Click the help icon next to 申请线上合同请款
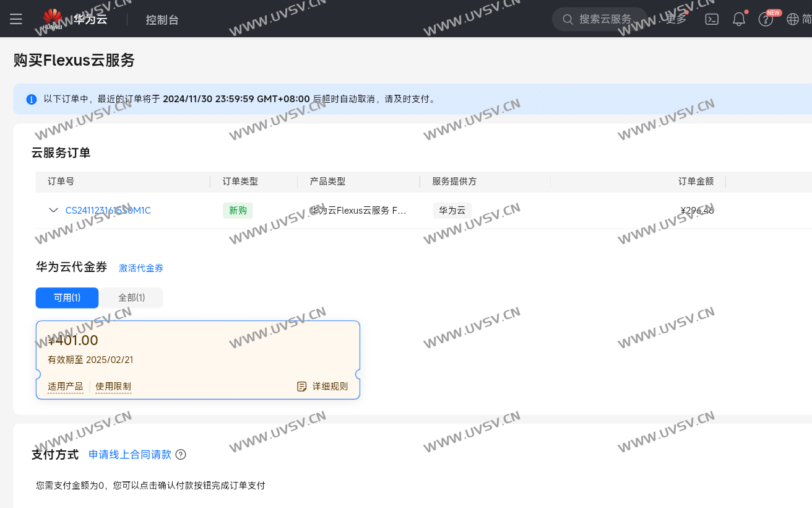Viewport: 812px width, 508px height. (x=181, y=455)
